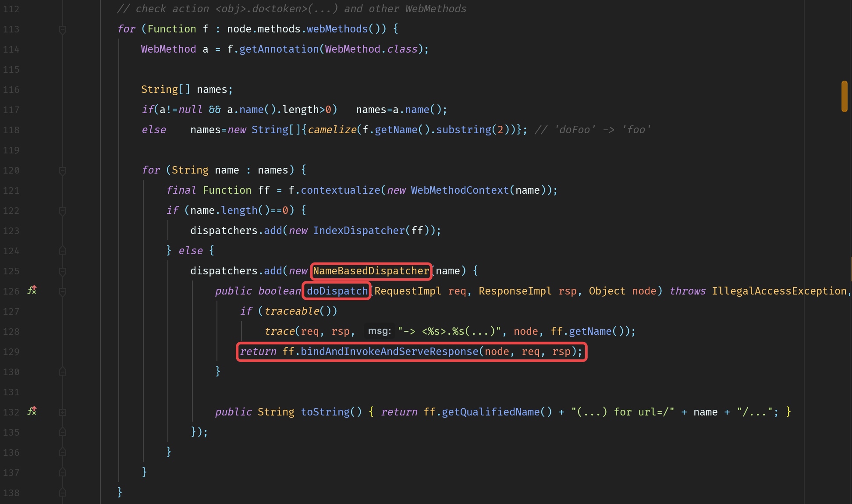The image size is (852, 504).
Task: Collapse the anonymous class fold at line 125
Action: click(x=63, y=271)
